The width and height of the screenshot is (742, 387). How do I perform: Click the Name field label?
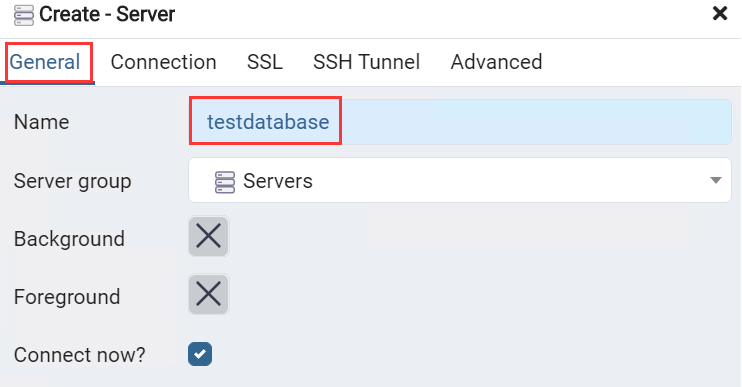(x=42, y=122)
